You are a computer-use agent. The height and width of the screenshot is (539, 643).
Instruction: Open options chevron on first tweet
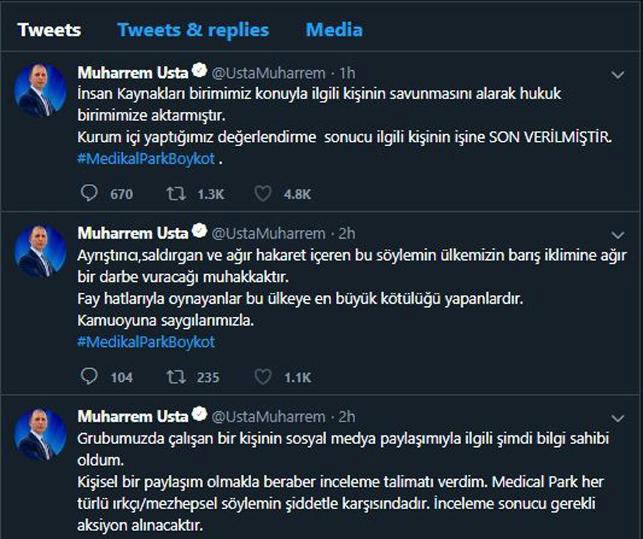click(618, 74)
